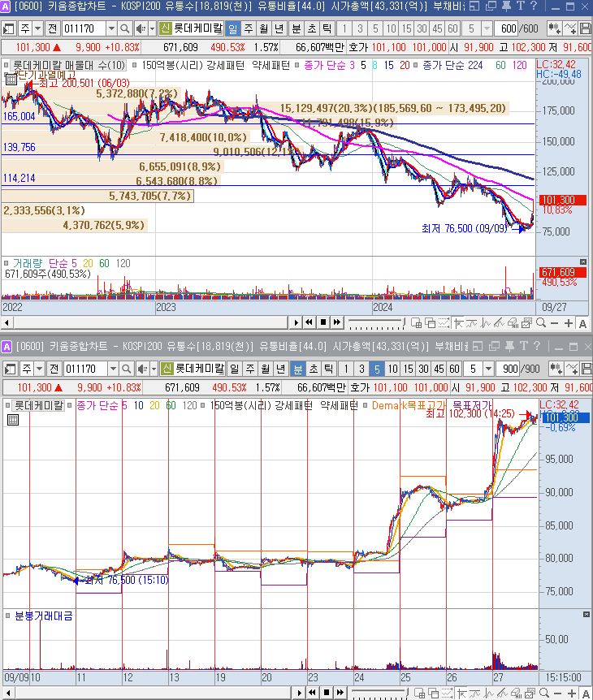The image size is (593, 700).
Task: Click the rewind button in lower chart playback
Action: click(312, 693)
